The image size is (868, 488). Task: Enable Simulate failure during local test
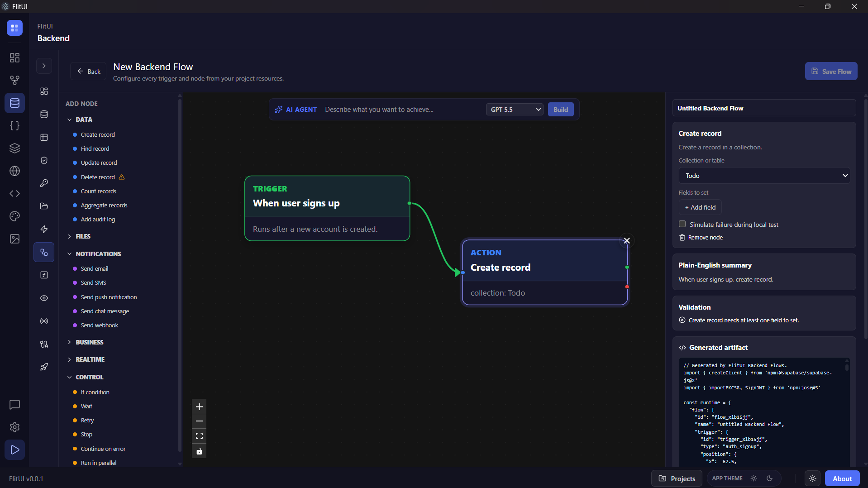click(x=682, y=224)
